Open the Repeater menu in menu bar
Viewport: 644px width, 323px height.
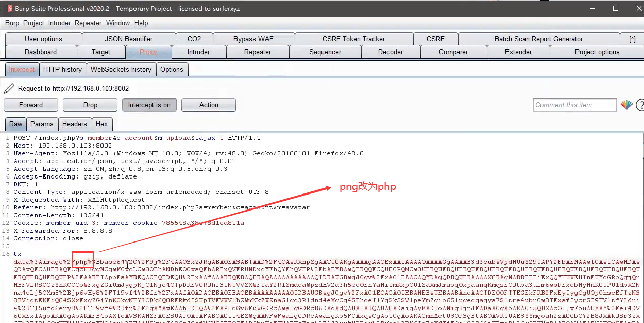[88, 23]
